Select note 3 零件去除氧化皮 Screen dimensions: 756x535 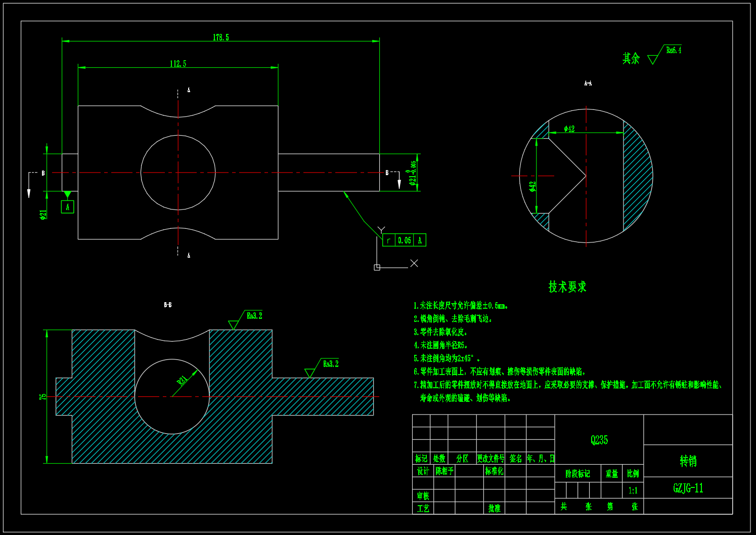(441, 332)
